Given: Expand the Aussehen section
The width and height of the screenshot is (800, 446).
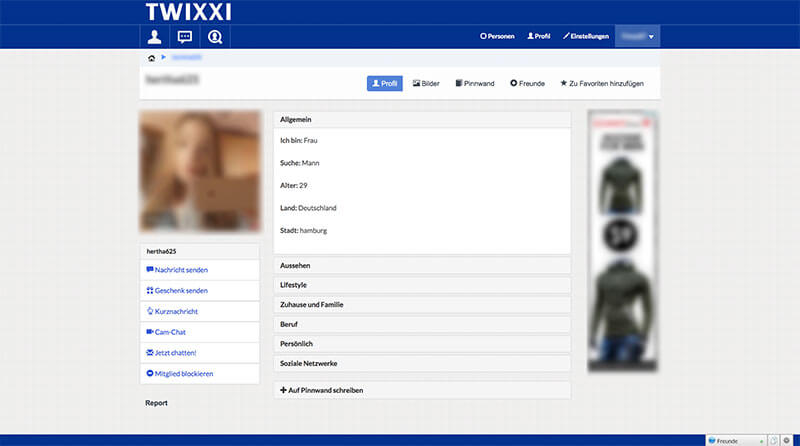Looking at the screenshot, I should tap(421, 266).
